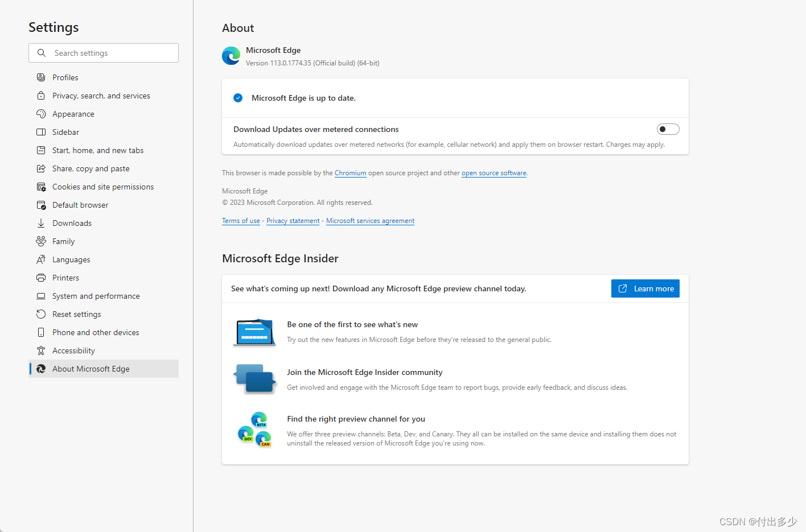Image resolution: width=806 pixels, height=532 pixels.
Task: Click the Start, home, and new tabs icon
Action: coord(41,150)
